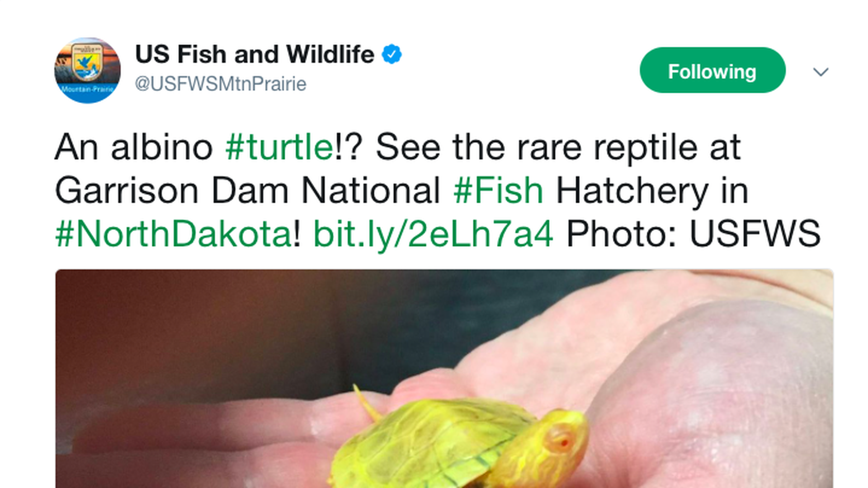The height and width of the screenshot is (488, 868).
Task: Open the #Fish hashtag
Action: pos(498,191)
